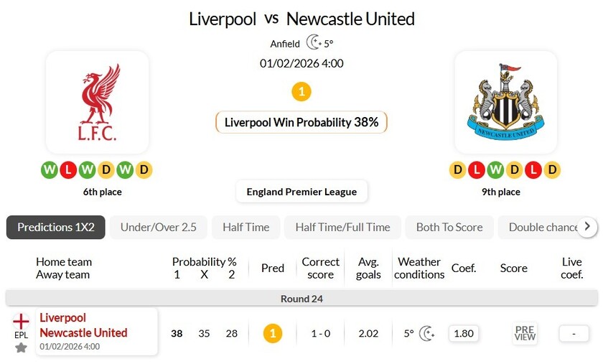Click the weather moon icon in the match row

(427, 333)
